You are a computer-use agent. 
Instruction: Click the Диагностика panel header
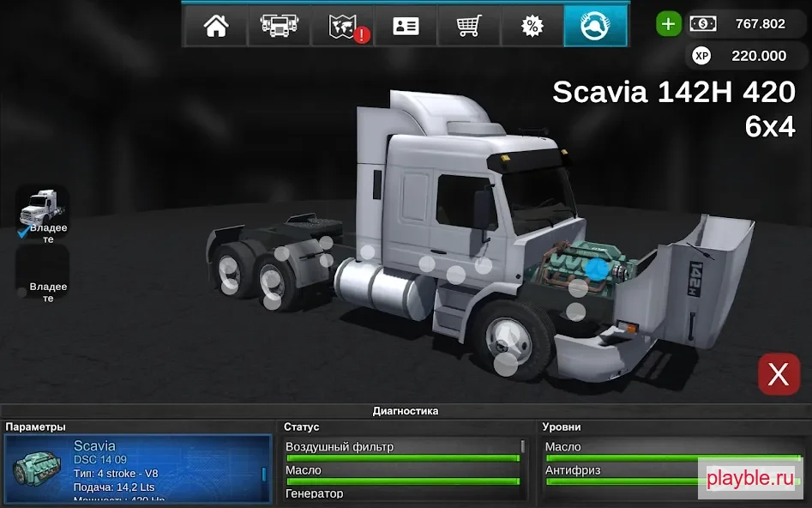406,411
